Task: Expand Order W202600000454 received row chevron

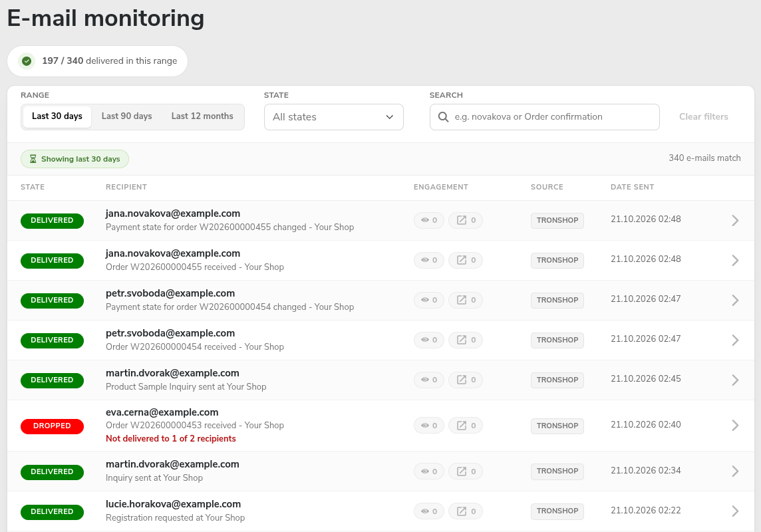Action: (x=735, y=340)
